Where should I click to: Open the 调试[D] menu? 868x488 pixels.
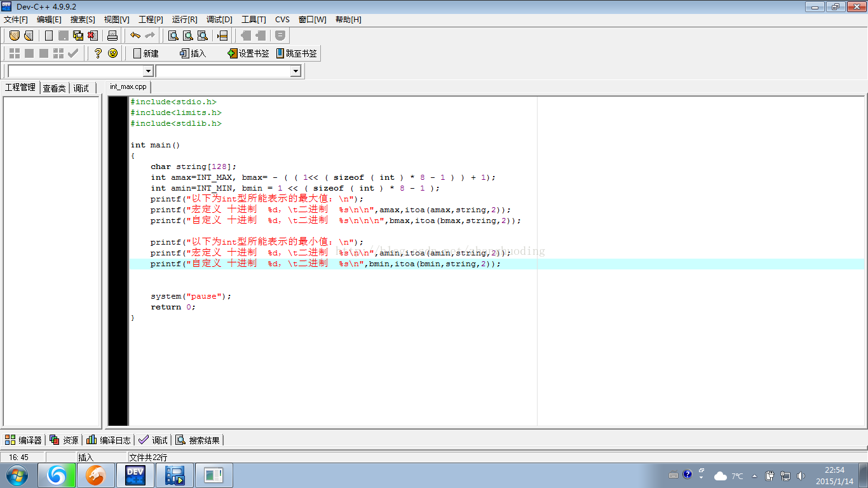pyautogui.click(x=219, y=20)
